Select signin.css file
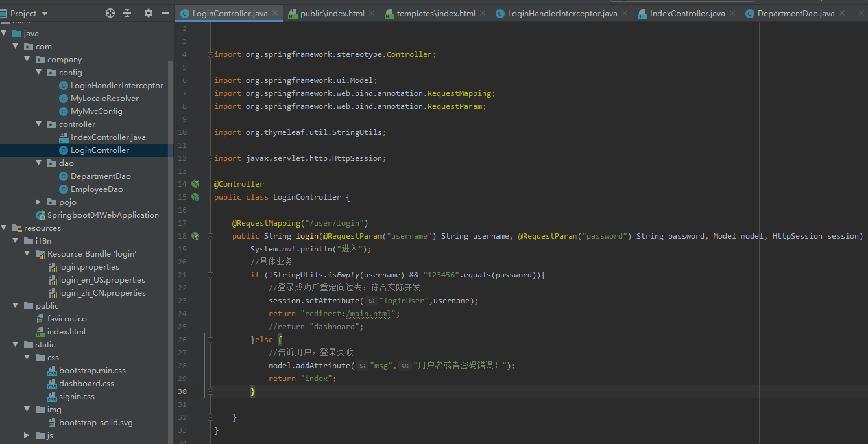 tap(77, 397)
